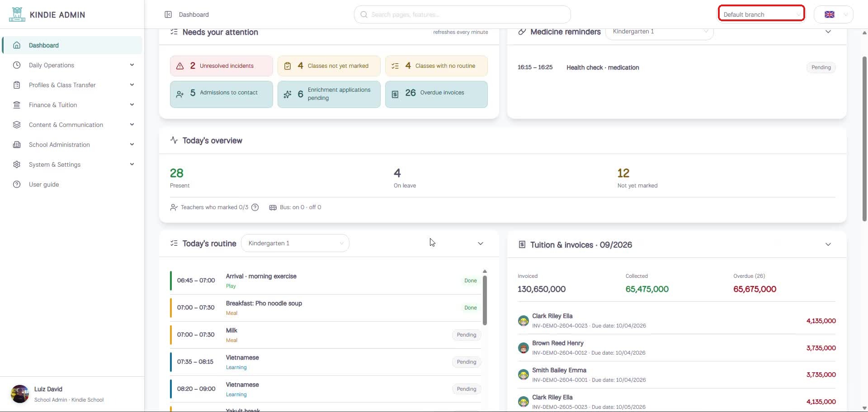Click the sparkle icon on Enrichment applications pending
Image resolution: width=868 pixels, height=412 pixels.
tap(288, 94)
